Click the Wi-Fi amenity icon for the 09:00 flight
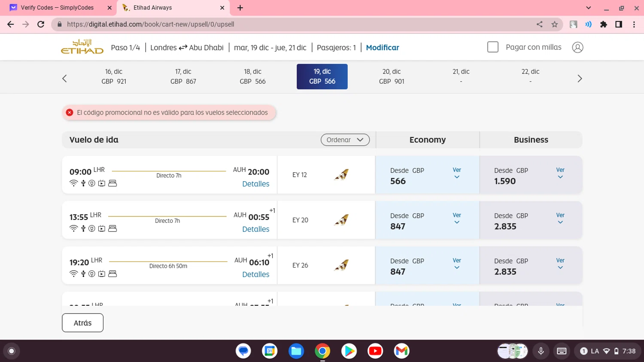Screen dimensions: 644x362 (73, 183)
